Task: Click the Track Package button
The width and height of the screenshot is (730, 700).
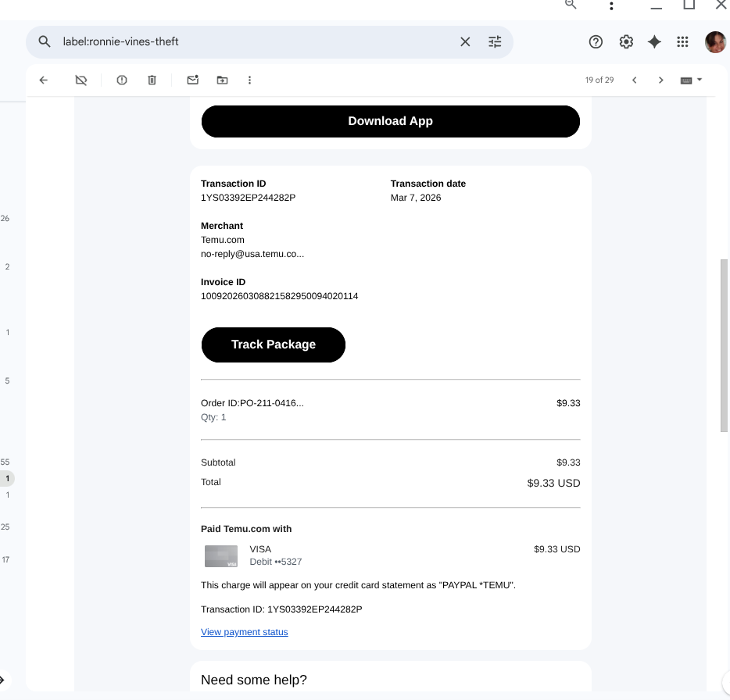Action: pyautogui.click(x=273, y=345)
